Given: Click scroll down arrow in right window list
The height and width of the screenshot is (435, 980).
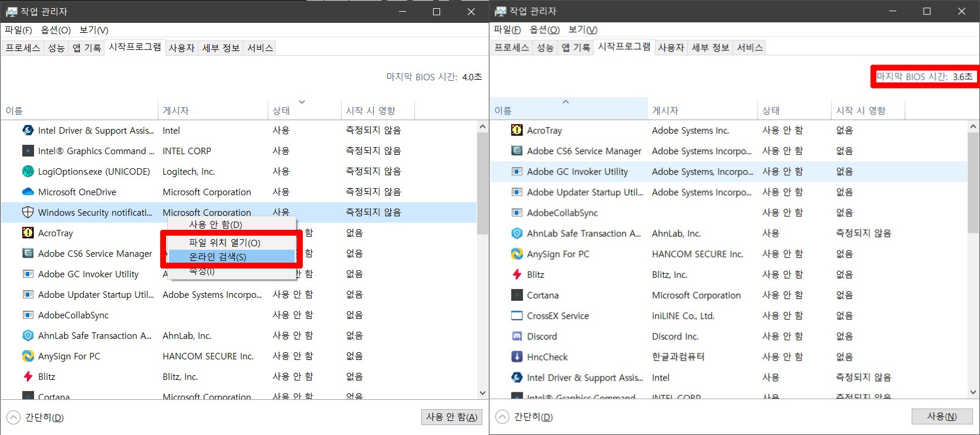Looking at the screenshot, I should click(973, 392).
